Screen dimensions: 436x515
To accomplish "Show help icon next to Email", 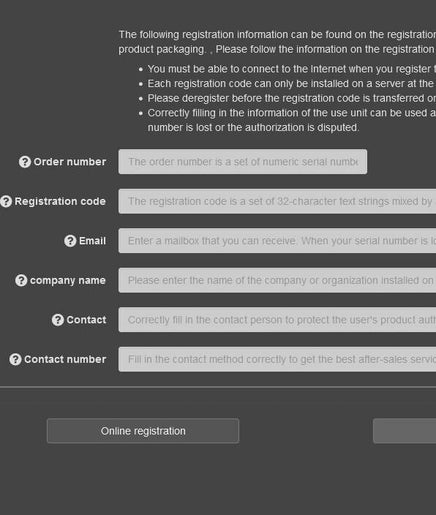I will click(70, 241).
